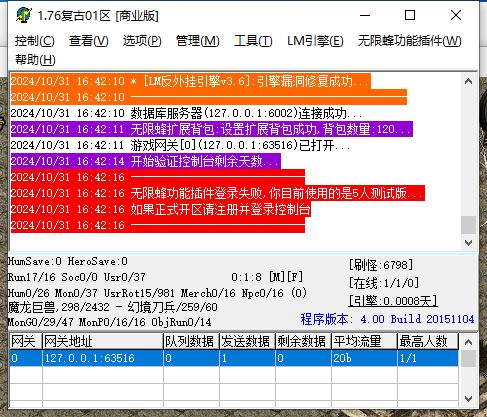Screen dimensions: 487x417
Task: Click the MonG0/29/47 status line
Action: pos(110,322)
